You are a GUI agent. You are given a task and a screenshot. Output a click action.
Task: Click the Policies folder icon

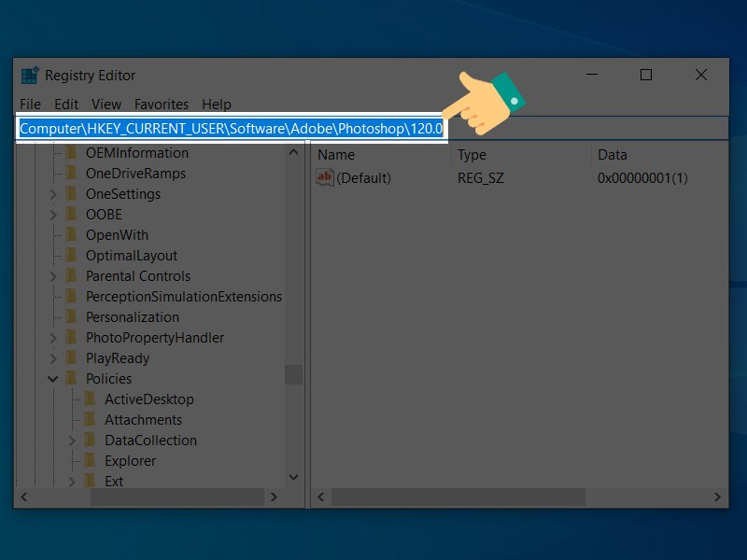[72, 378]
